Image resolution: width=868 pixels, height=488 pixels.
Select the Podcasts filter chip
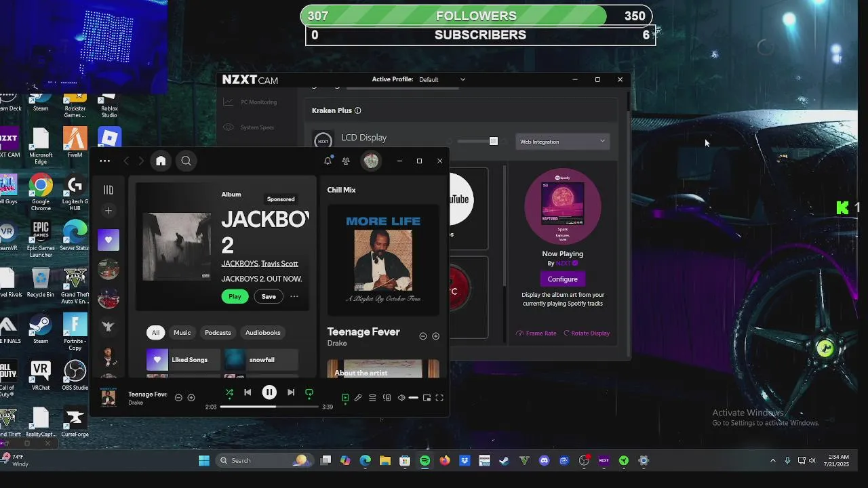coord(218,332)
